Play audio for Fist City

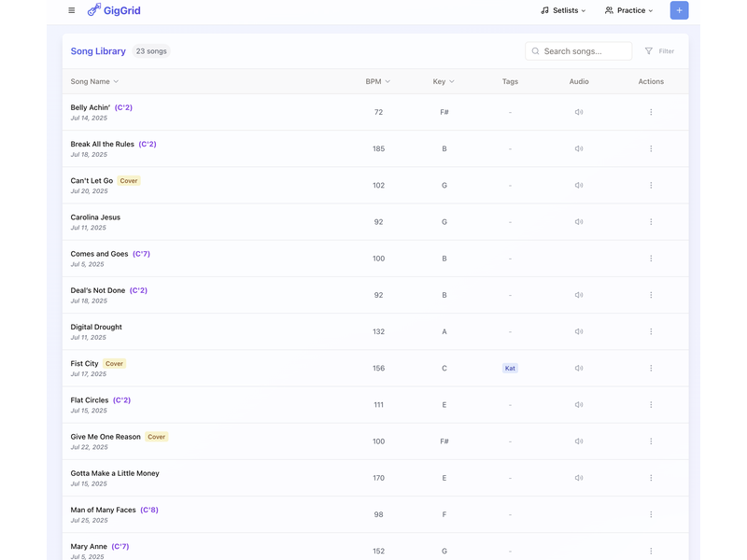tap(579, 368)
